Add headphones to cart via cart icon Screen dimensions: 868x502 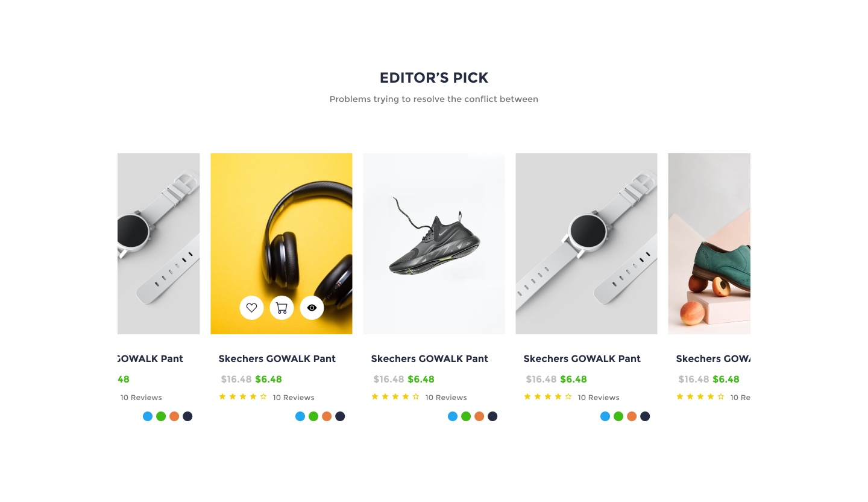[281, 308]
